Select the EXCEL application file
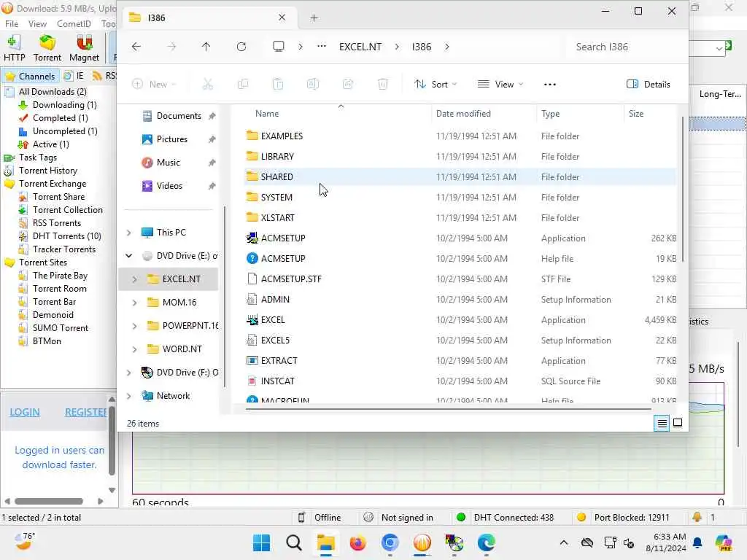The height and width of the screenshot is (560, 747). pyautogui.click(x=273, y=320)
